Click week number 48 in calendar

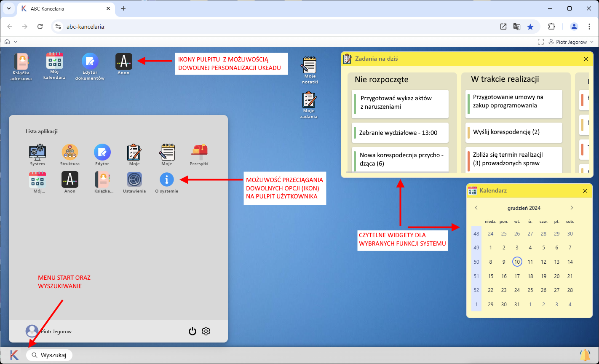[x=476, y=233]
